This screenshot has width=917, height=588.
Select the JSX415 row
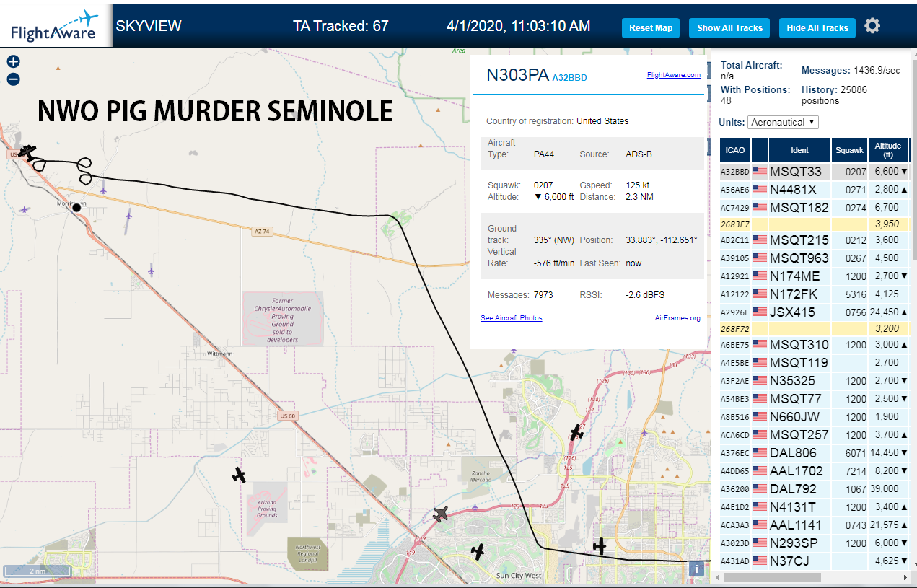[815, 312]
